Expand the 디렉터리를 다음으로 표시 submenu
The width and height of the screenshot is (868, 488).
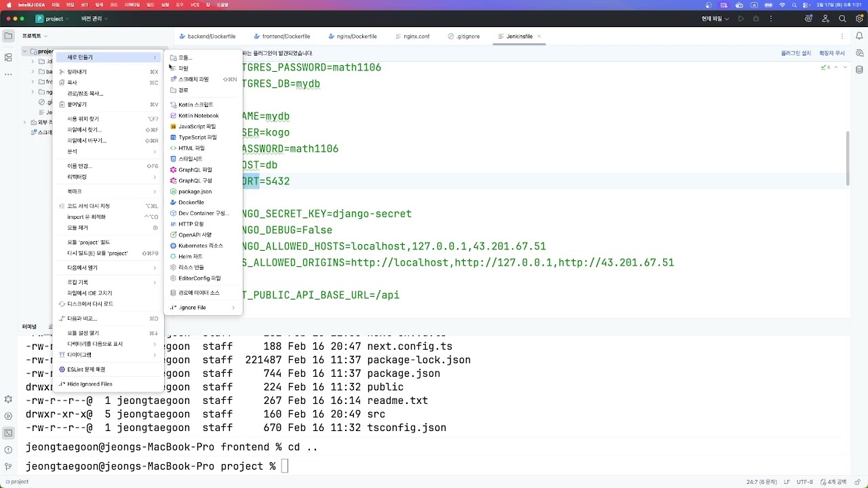(x=108, y=344)
